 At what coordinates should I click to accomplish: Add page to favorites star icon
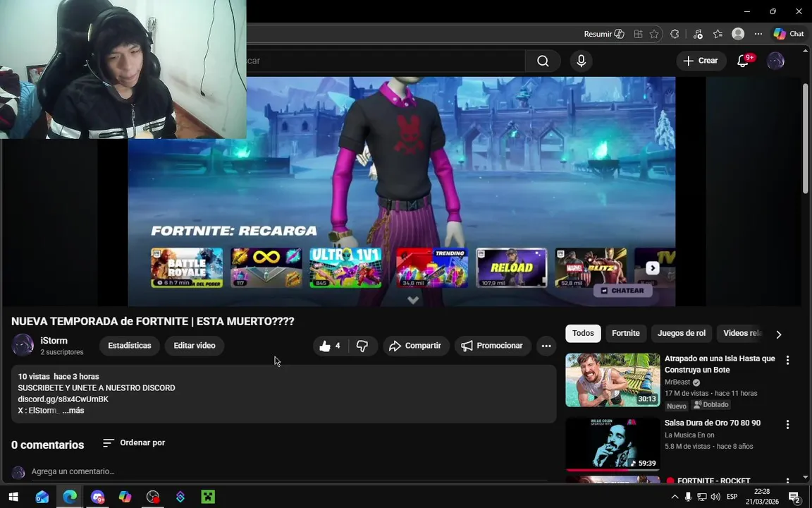click(654, 34)
